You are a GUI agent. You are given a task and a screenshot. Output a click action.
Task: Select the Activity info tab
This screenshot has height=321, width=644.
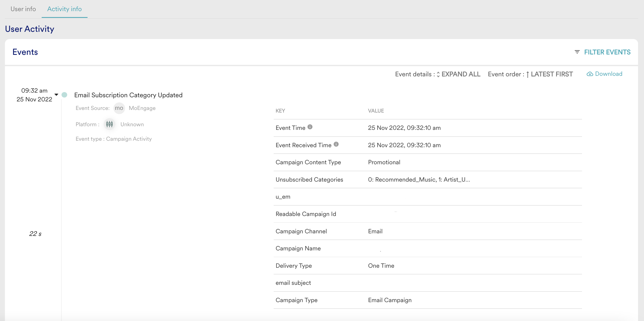pyautogui.click(x=64, y=9)
